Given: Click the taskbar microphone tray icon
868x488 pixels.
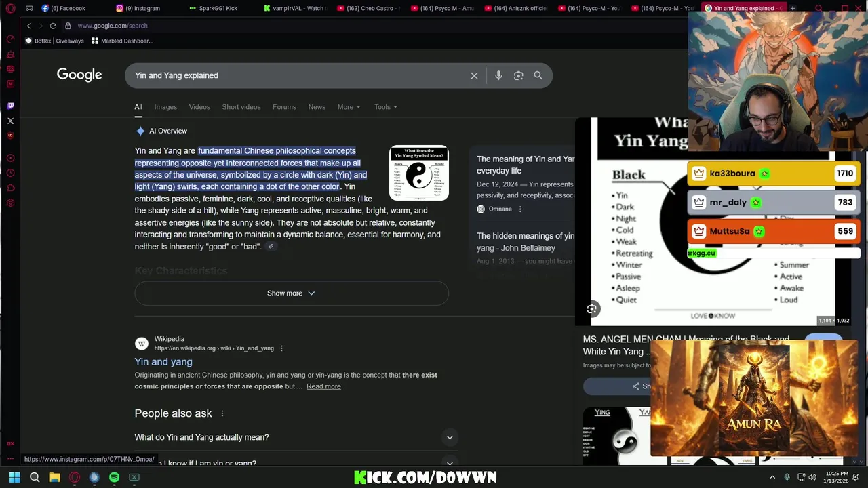Looking at the screenshot, I should pos(787,477).
